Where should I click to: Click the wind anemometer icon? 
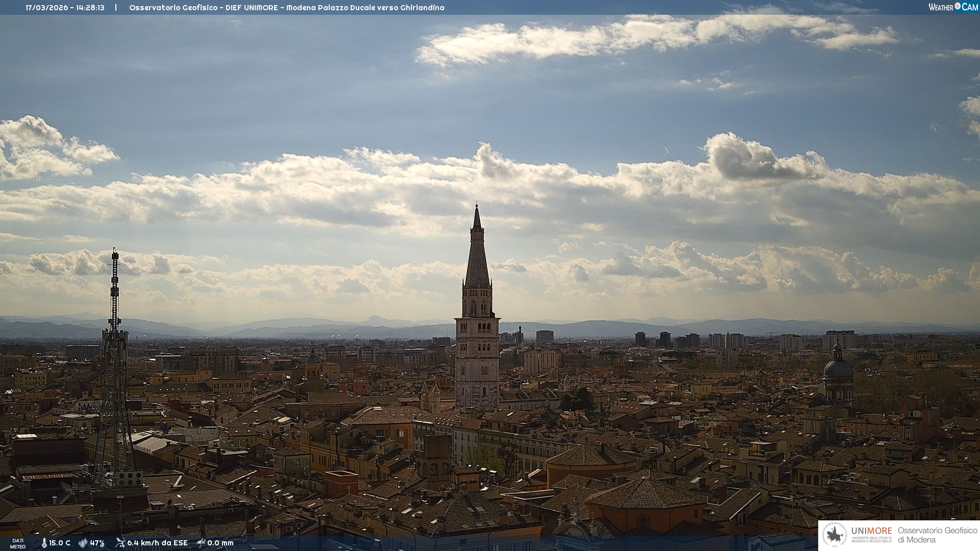tap(120, 543)
